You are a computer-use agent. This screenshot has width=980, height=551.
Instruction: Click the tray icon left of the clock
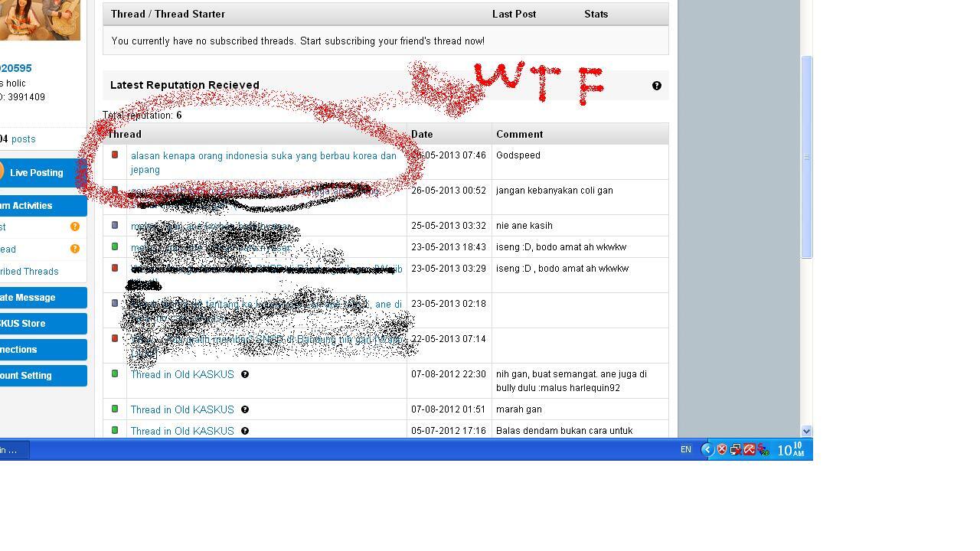click(763, 450)
